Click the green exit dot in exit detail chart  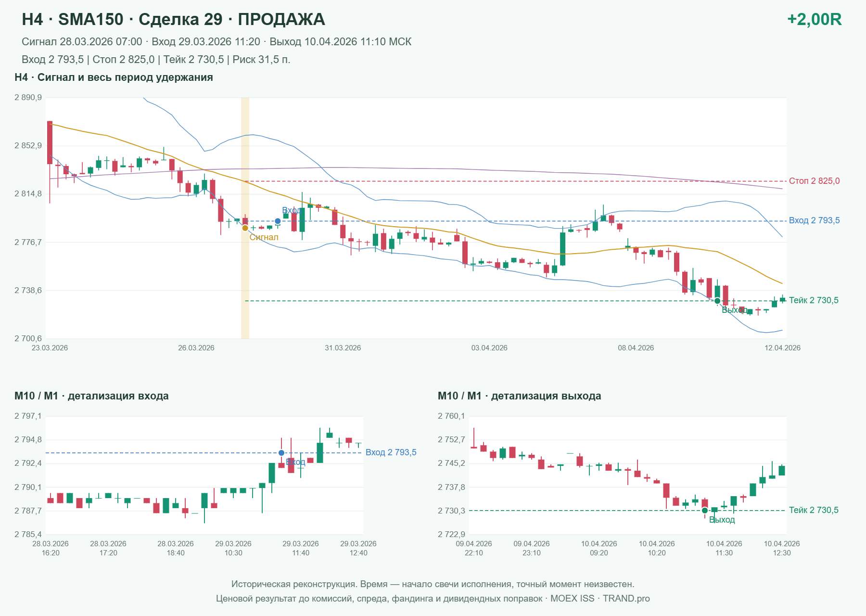click(x=705, y=510)
